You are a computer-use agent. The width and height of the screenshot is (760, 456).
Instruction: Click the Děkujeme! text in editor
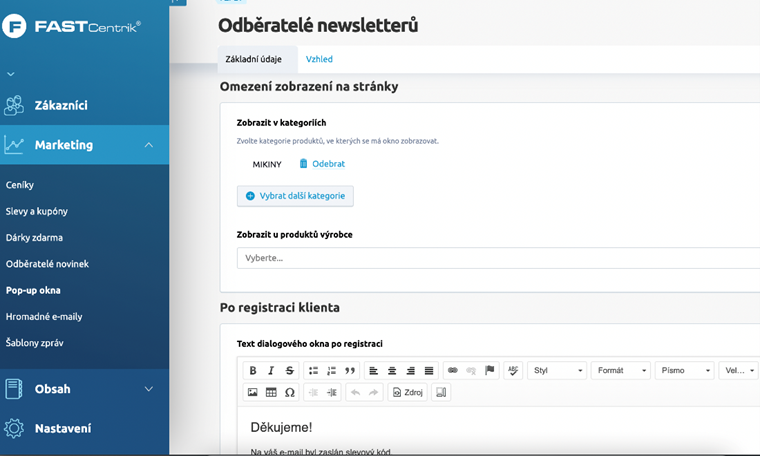click(281, 427)
